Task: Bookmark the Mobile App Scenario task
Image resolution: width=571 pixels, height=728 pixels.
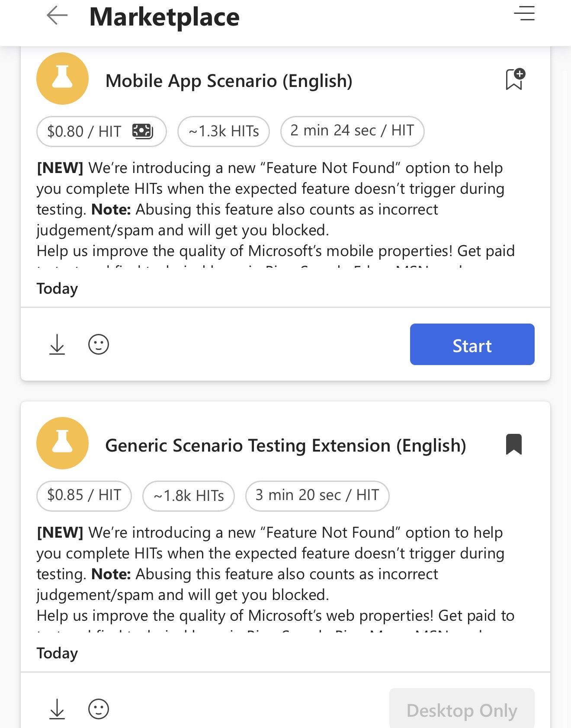Action: (515, 79)
